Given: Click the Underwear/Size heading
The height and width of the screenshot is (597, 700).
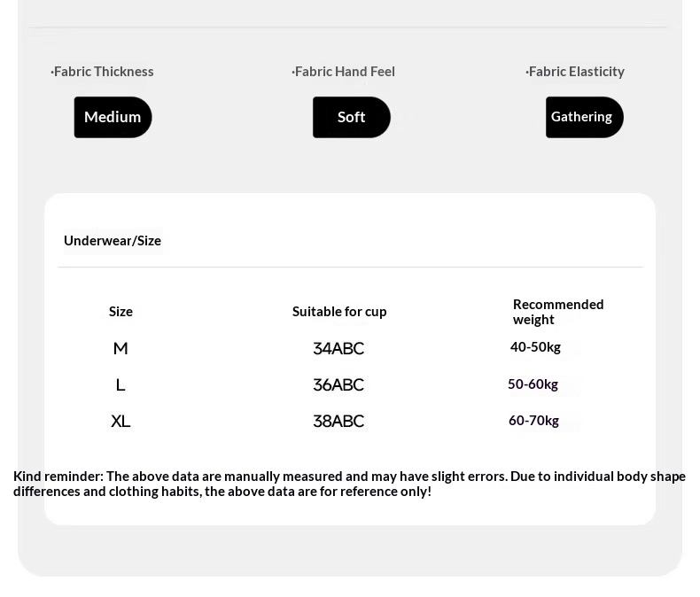Looking at the screenshot, I should [x=113, y=241].
